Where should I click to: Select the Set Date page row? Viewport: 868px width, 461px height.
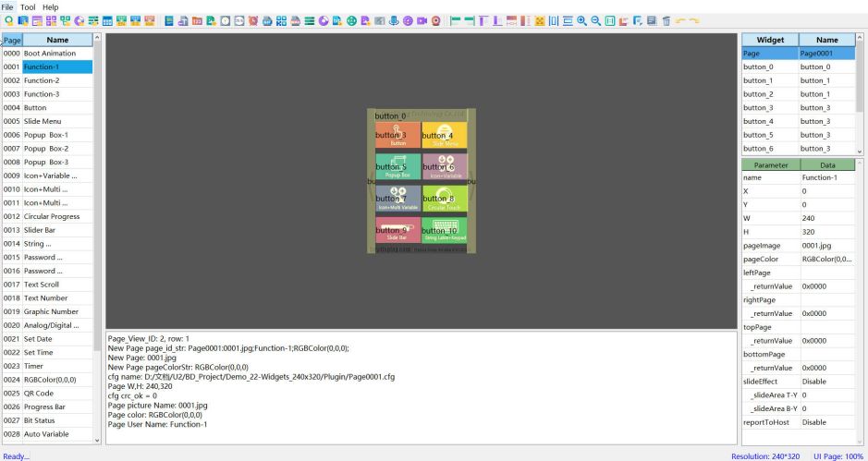[47, 339]
